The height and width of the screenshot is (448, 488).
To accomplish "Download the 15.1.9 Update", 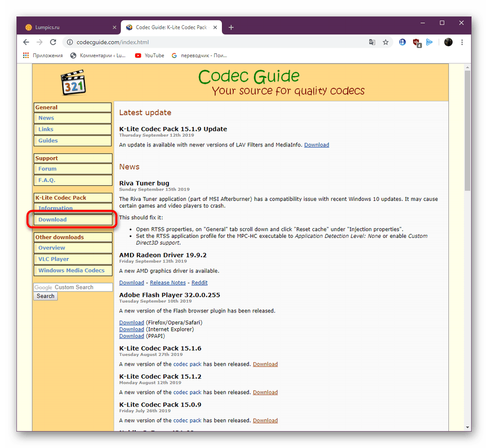I will (316, 145).
